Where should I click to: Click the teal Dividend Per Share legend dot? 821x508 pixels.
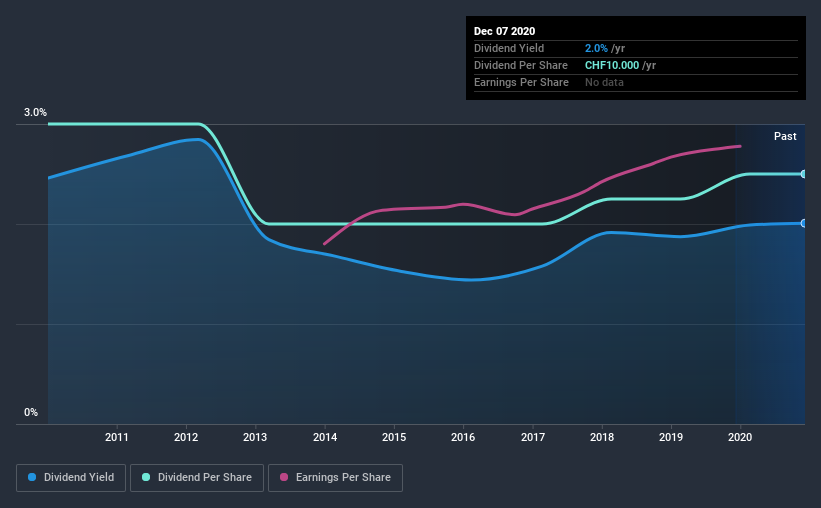[146, 477]
